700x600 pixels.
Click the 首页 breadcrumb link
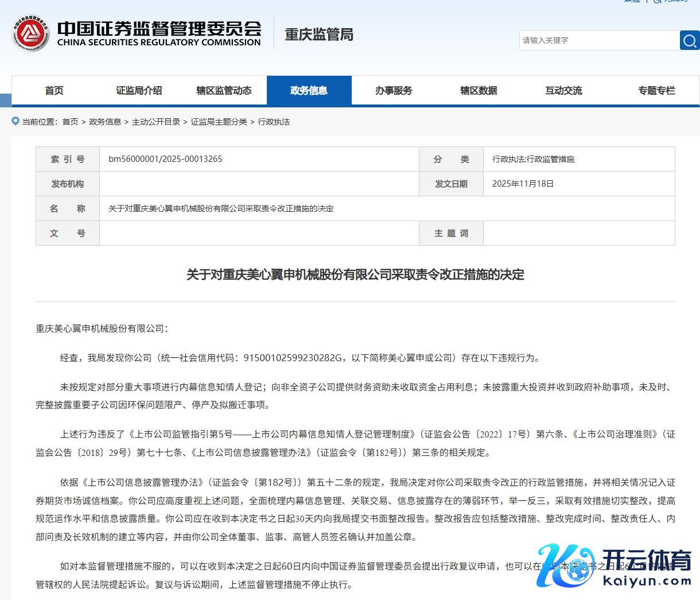70,122
